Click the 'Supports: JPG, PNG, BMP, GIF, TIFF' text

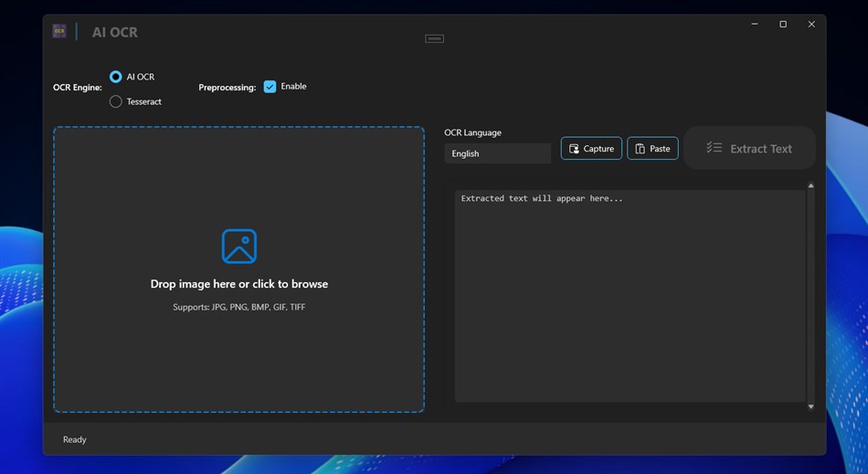pos(239,307)
